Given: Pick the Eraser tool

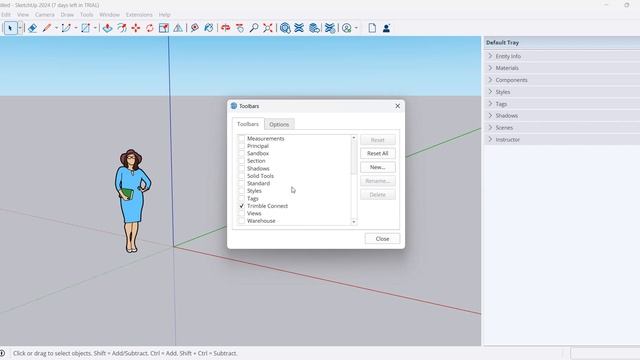Looking at the screenshot, I should (32, 28).
